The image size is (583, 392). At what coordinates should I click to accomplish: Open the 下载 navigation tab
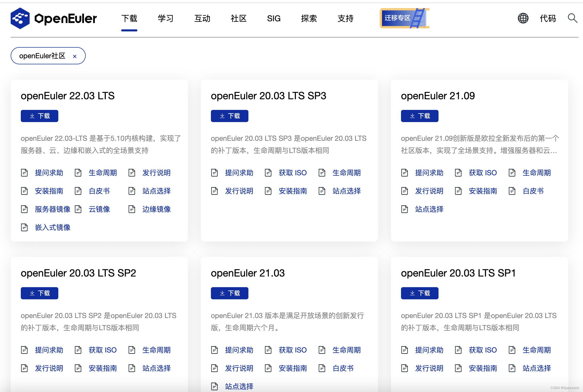(129, 18)
